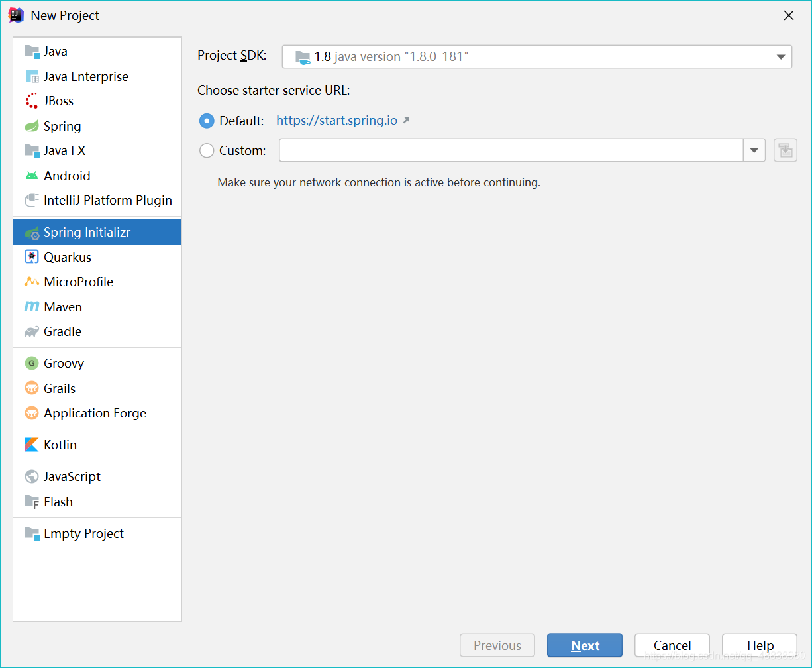Image resolution: width=812 pixels, height=668 pixels.
Task: Click the 'Project SDK:' label
Action: [x=232, y=56]
